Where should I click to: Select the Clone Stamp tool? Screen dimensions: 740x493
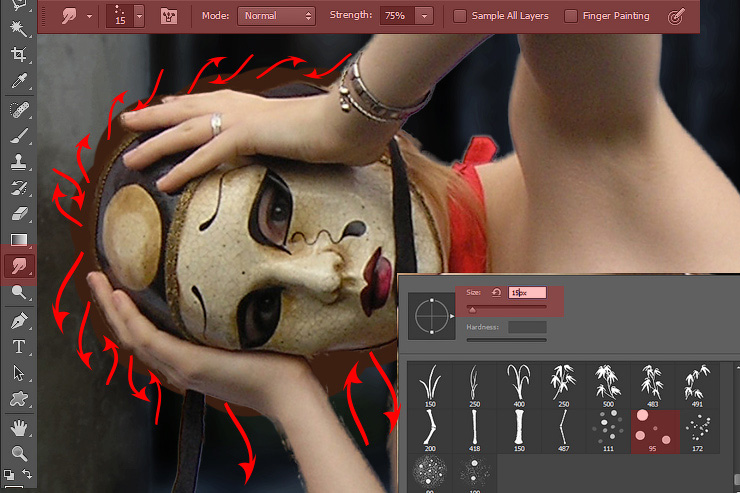point(18,161)
